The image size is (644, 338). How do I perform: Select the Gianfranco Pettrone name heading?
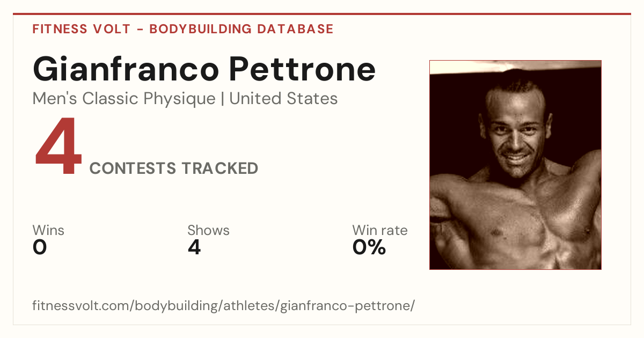point(204,69)
